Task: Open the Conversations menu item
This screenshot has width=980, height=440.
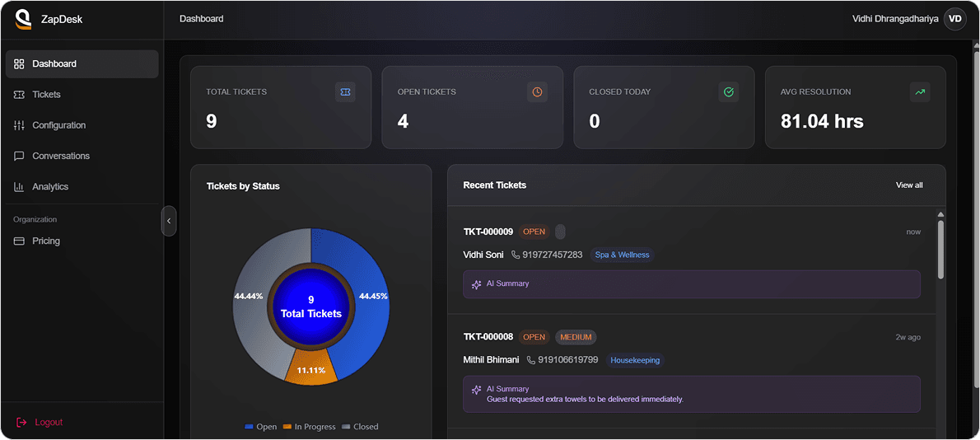Action: coord(82,156)
